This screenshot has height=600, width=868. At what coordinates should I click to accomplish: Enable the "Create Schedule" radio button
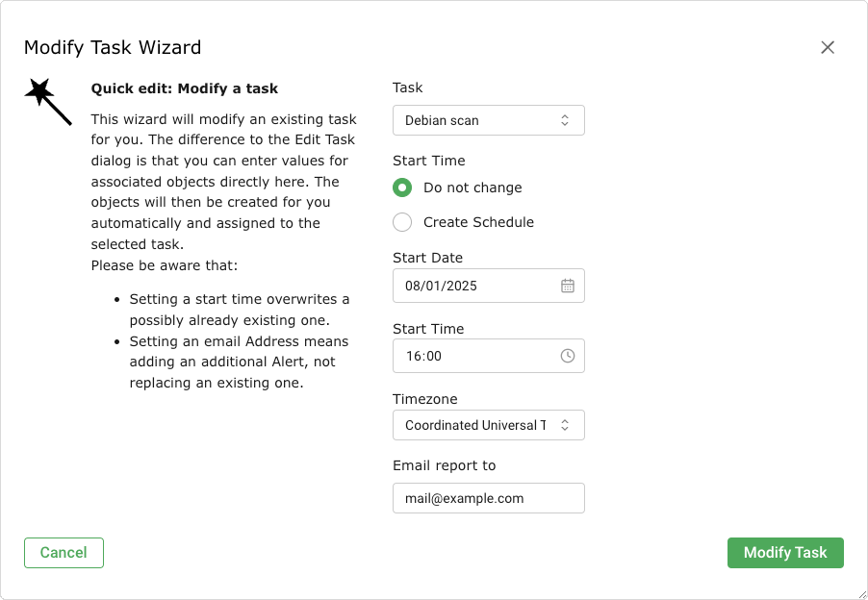403,222
